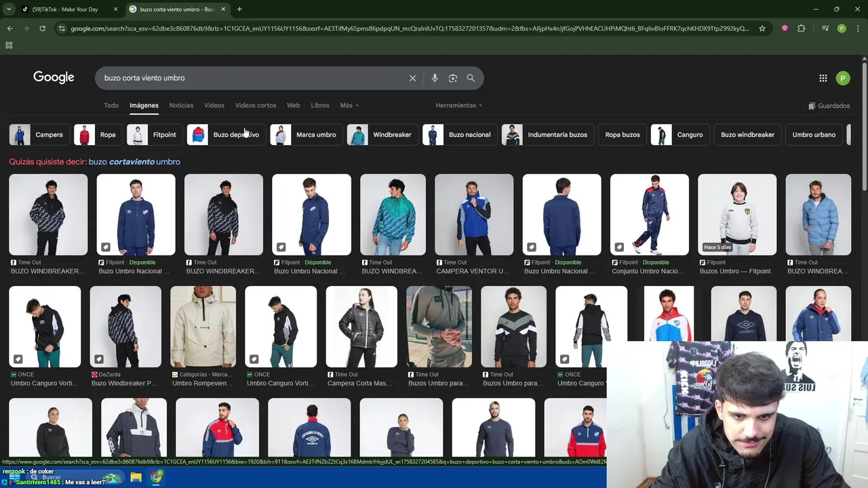Clear the search box with the X icon
This screenshot has height=488, width=868.
[412, 78]
